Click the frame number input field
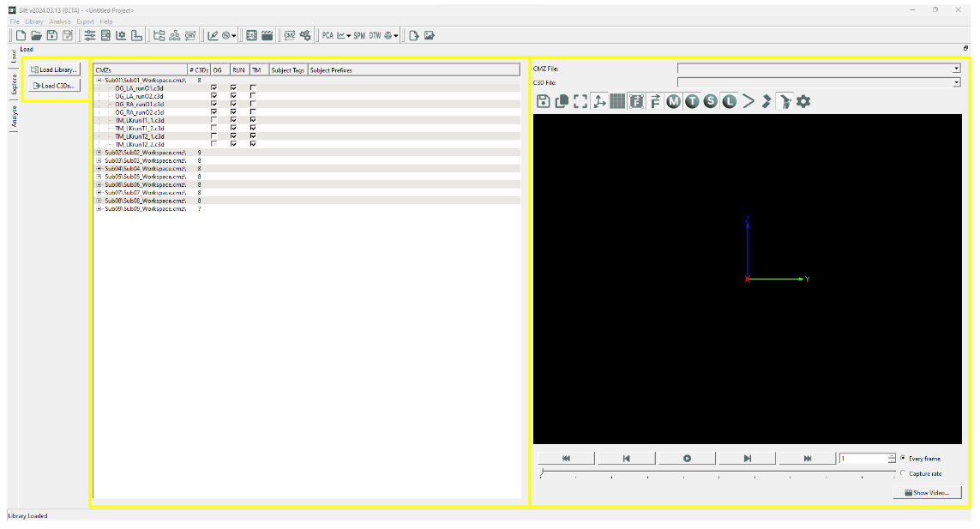 (863, 459)
